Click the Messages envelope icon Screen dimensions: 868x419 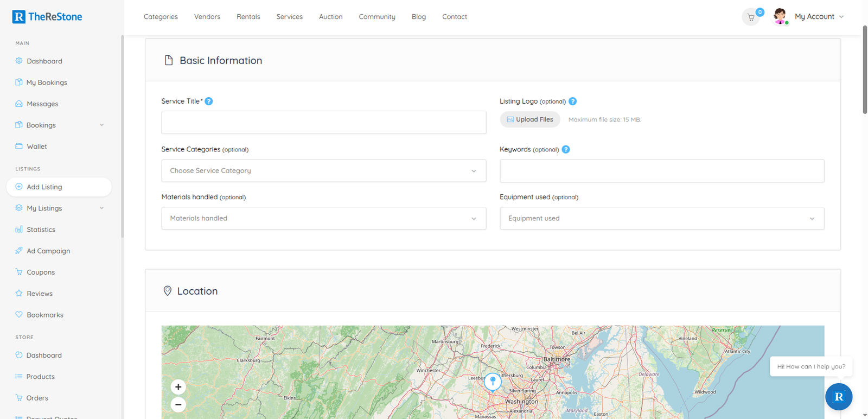[x=19, y=103]
